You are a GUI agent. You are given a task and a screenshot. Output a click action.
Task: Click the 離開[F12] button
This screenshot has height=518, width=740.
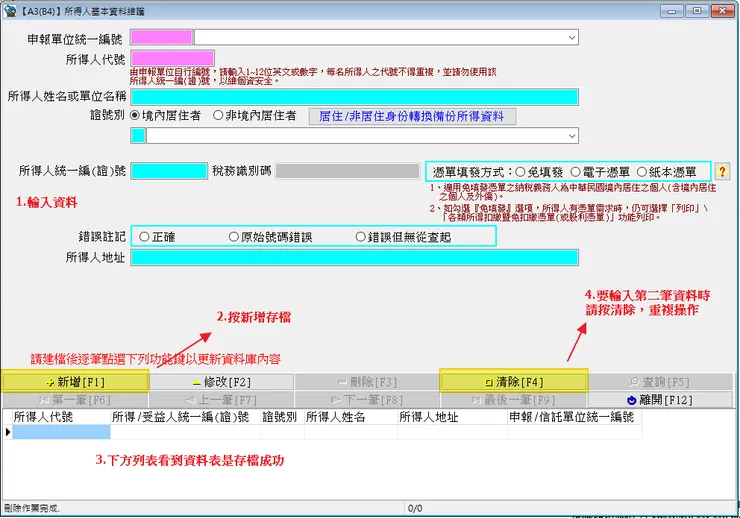660,400
